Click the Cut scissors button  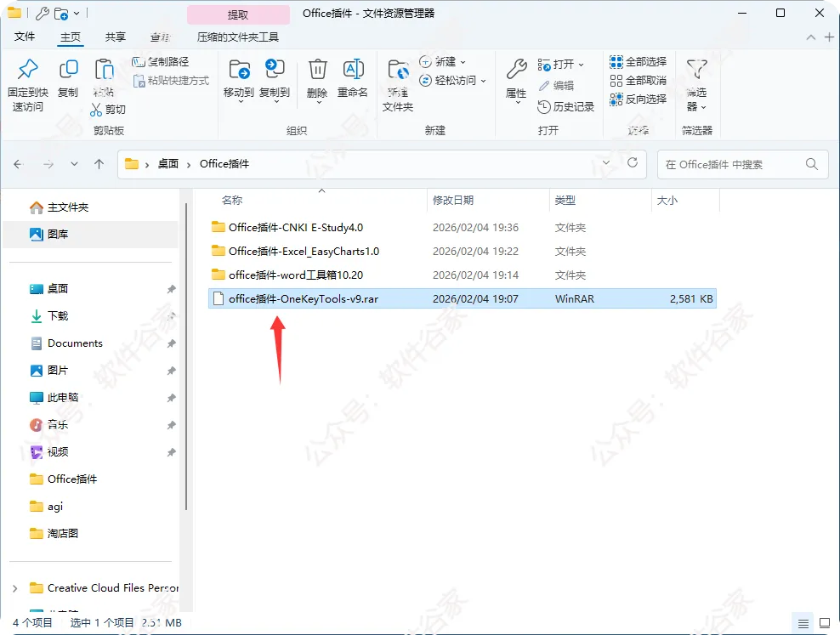[x=108, y=109]
